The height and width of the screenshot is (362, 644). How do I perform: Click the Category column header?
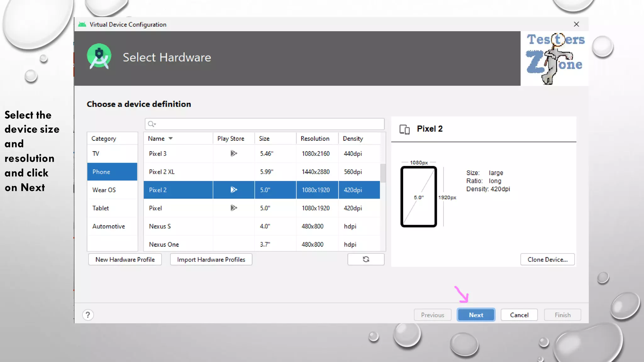coord(112,139)
